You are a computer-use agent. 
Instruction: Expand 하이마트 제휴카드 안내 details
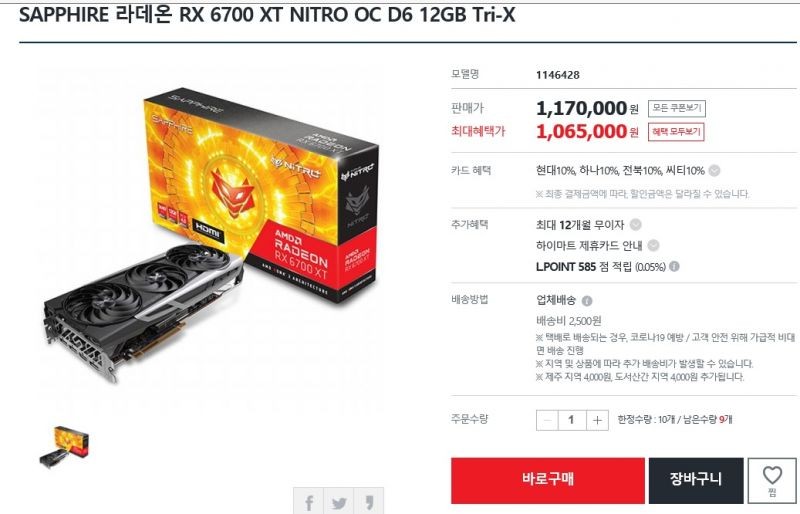tap(653, 246)
